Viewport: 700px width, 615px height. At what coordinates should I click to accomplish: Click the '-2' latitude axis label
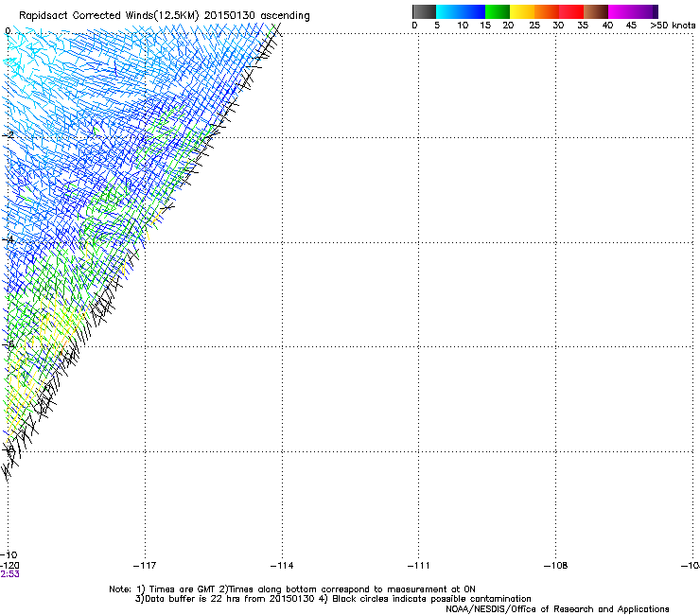[9, 135]
